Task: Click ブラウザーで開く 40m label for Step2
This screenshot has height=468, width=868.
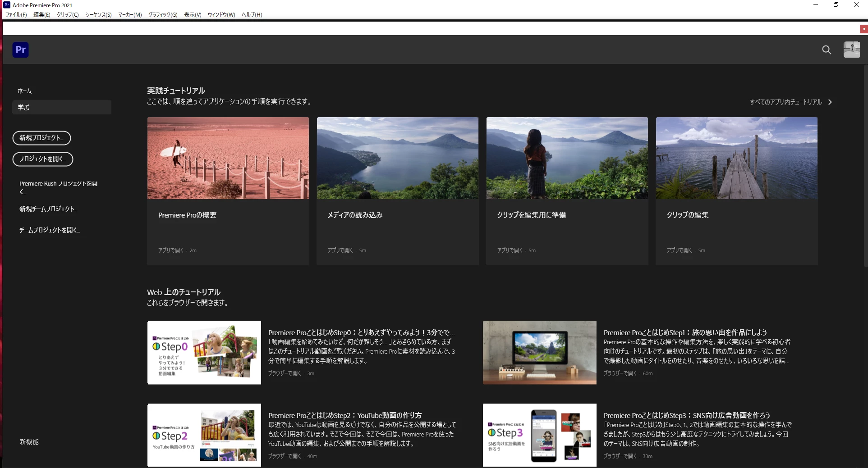Action: pos(293,456)
